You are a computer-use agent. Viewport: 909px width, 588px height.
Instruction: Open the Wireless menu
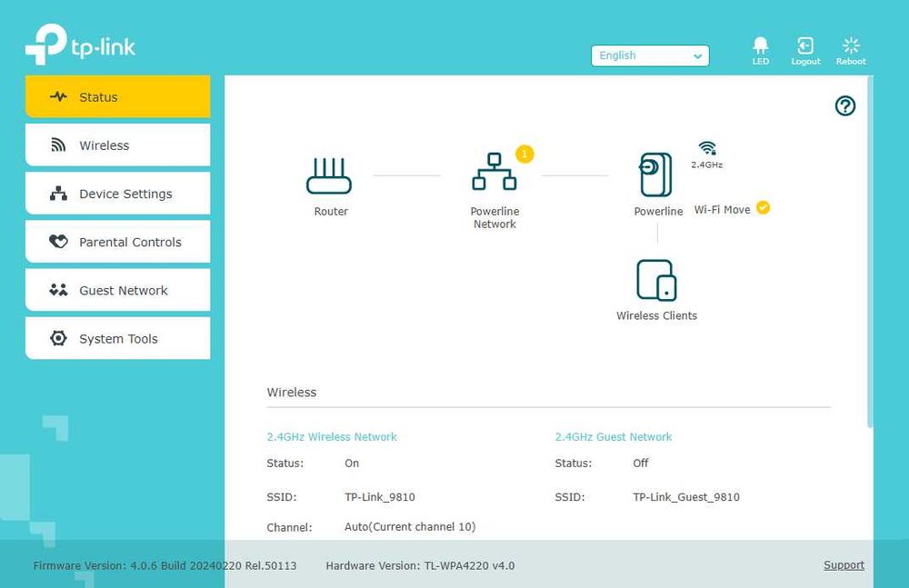click(117, 145)
